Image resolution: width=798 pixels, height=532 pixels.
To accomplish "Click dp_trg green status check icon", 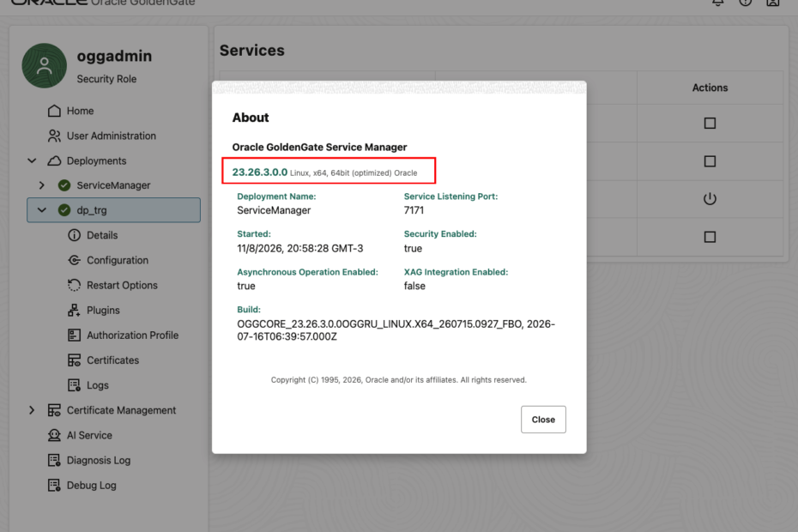I will 64,210.
